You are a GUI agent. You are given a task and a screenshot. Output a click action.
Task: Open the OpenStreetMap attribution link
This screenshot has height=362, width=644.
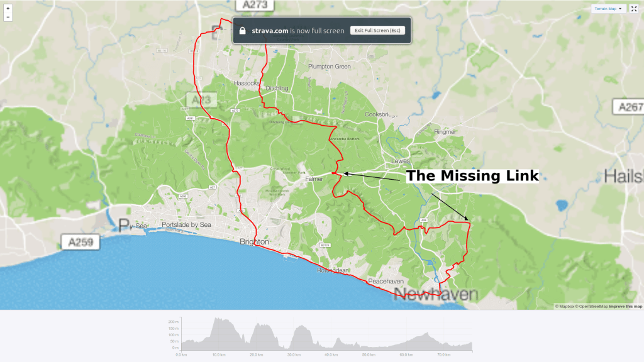[x=593, y=307]
